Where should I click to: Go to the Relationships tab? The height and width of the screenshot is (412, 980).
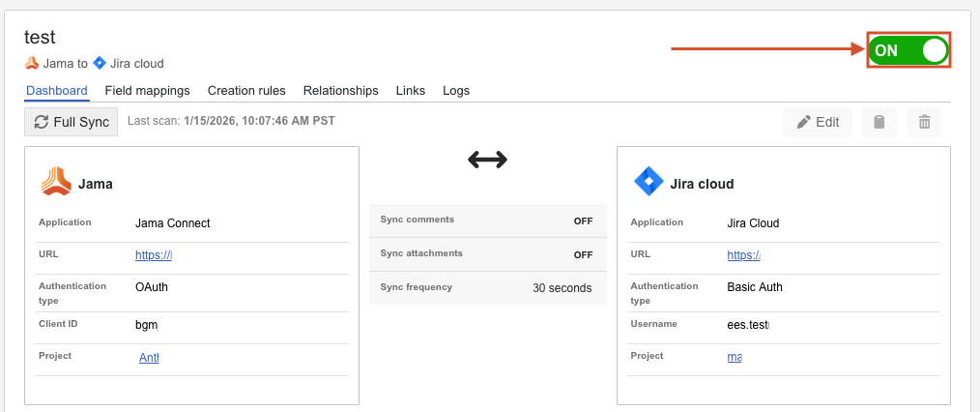[x=340, y=91]
